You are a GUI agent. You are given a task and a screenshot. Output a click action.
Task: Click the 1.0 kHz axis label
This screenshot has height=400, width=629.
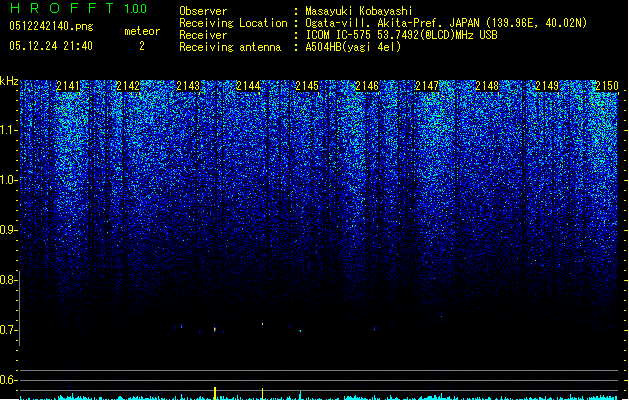8,180
